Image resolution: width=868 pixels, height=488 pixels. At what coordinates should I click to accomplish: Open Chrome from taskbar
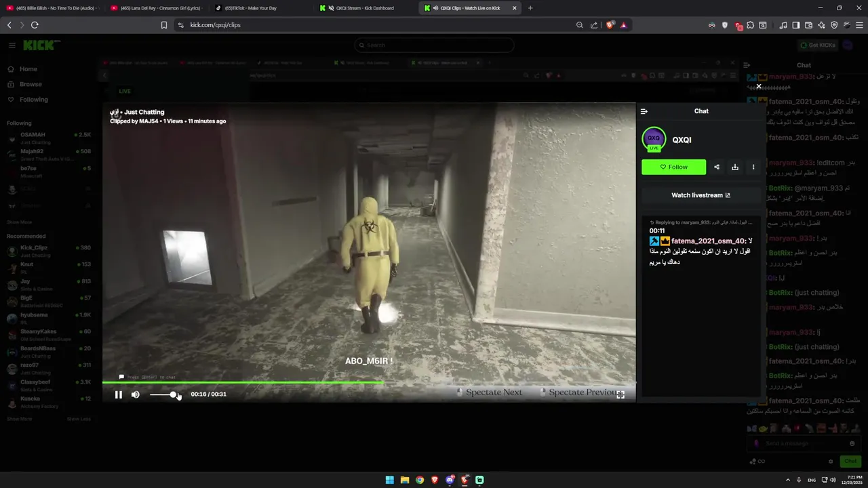420,480
